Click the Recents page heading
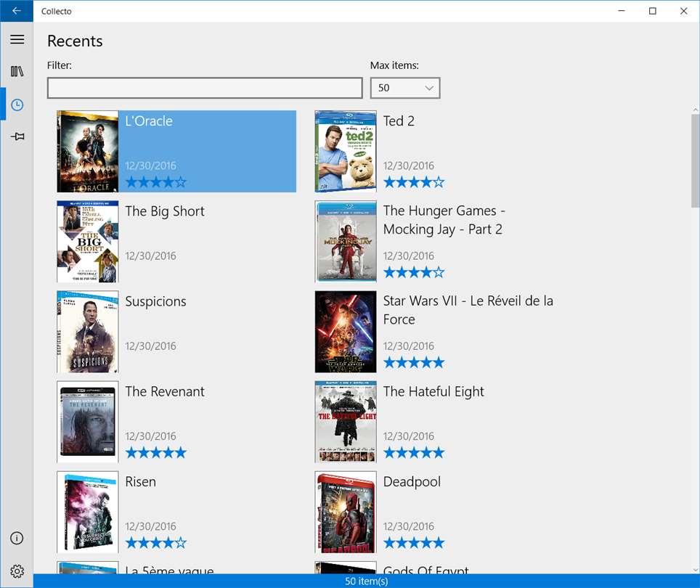Image resolution: width=700 pixels, height=588 pixels. [75, 41]
